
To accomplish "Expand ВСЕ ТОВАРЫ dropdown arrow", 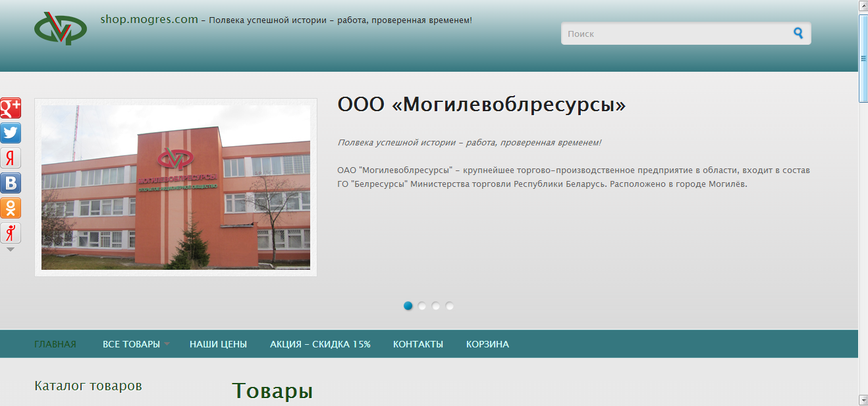I will click(x=167, y=344).
